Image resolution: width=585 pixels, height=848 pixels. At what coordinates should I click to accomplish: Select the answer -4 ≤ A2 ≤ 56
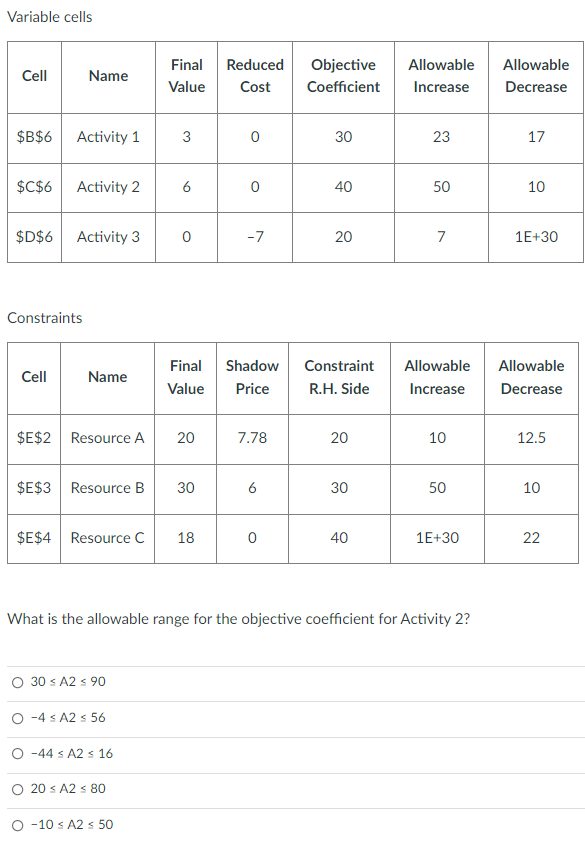click(18, 717)
